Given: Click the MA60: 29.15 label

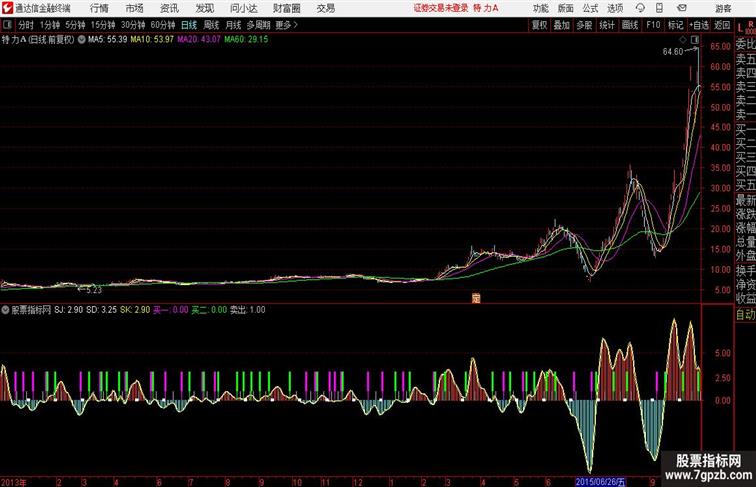Looking at the screenshot, I should (246, 40).
